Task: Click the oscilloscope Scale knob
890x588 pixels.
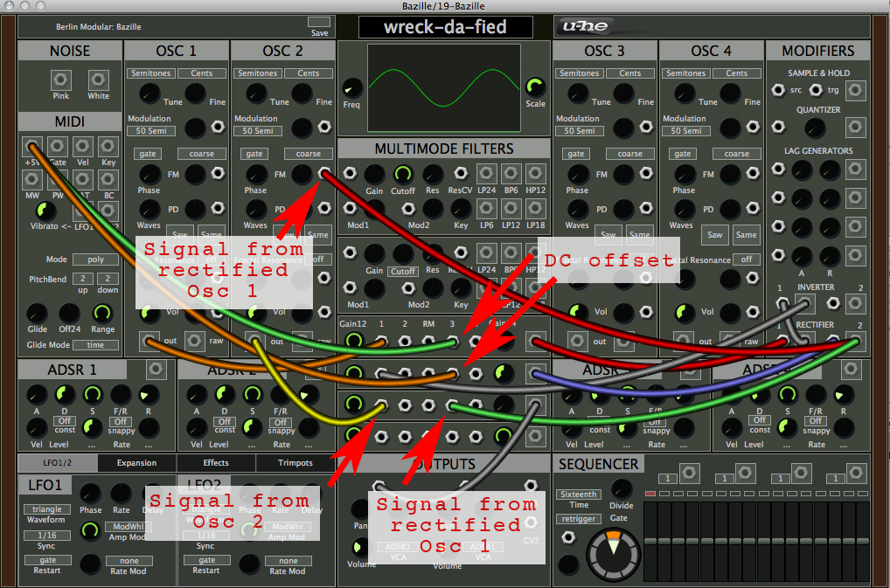Action: click(x=535, y=86)
